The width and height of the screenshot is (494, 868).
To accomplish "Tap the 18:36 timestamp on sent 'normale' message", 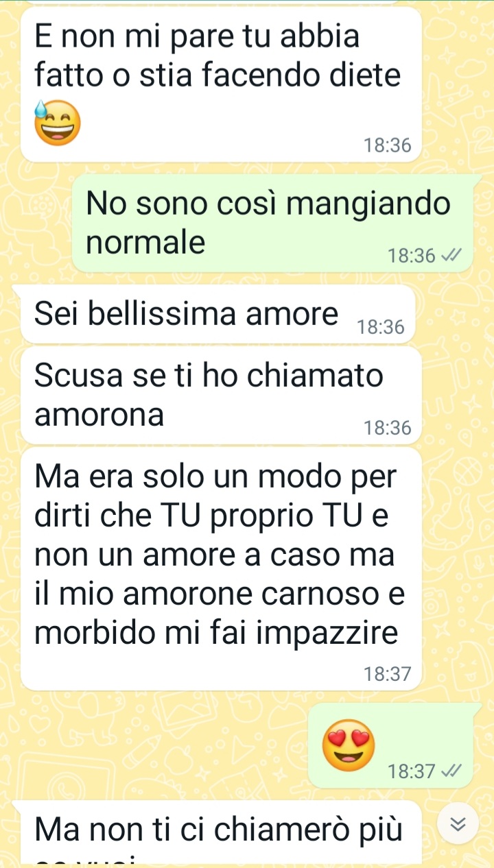I will click(x=412, y=256).
